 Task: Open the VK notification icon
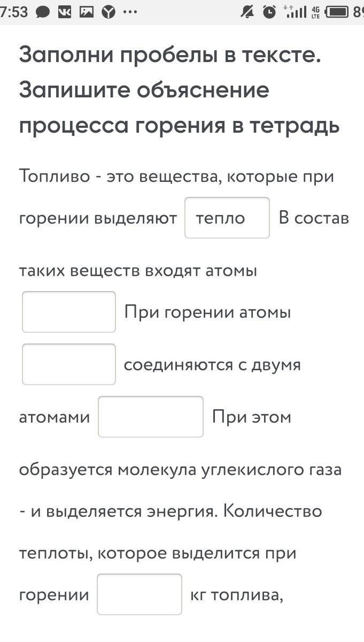point(65,12)
